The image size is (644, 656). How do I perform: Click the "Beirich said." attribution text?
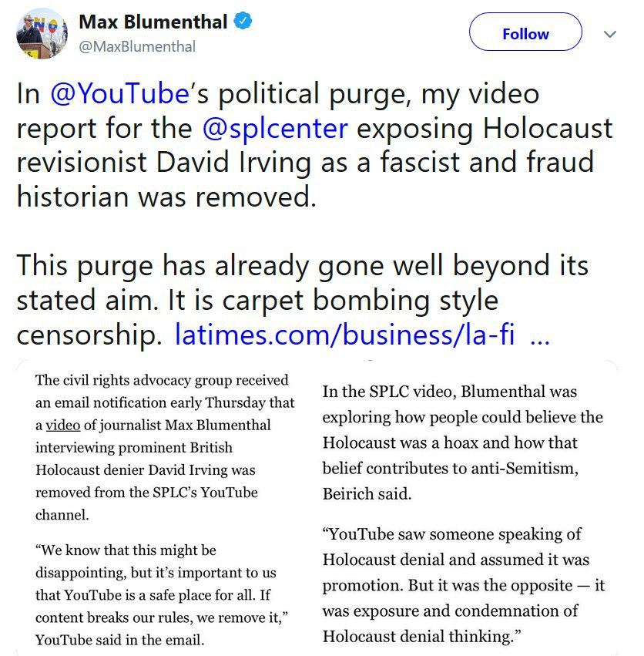point(367,494)
